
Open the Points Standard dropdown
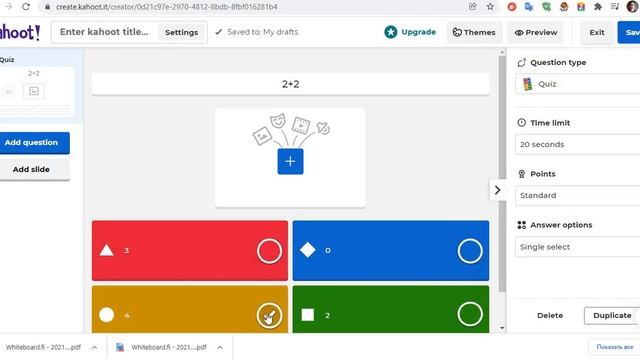578,196
